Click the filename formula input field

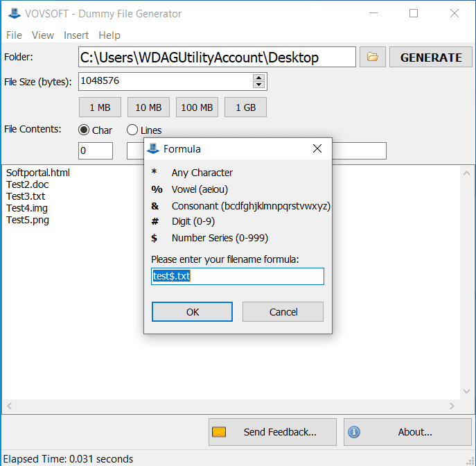click(x=238, y=276)
